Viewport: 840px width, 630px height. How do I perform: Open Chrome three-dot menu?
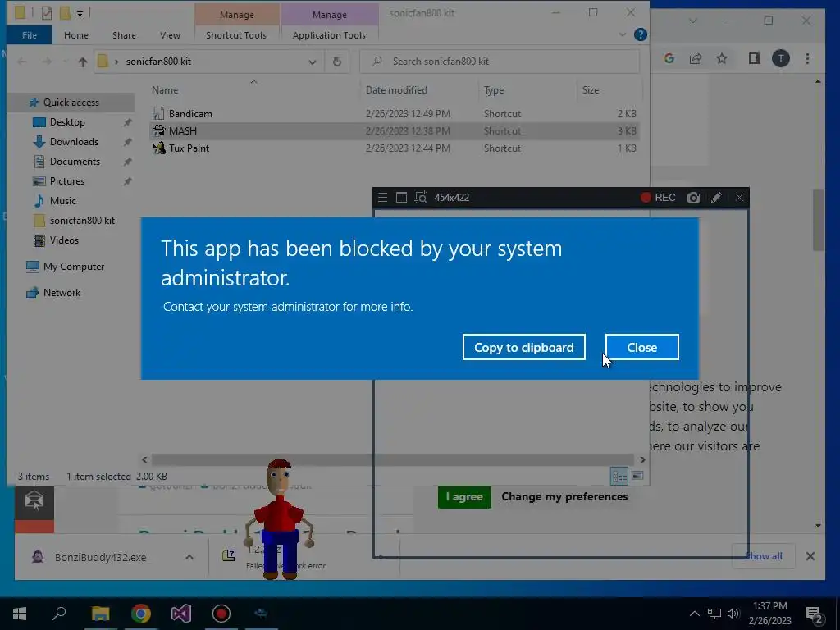(807, 58)
